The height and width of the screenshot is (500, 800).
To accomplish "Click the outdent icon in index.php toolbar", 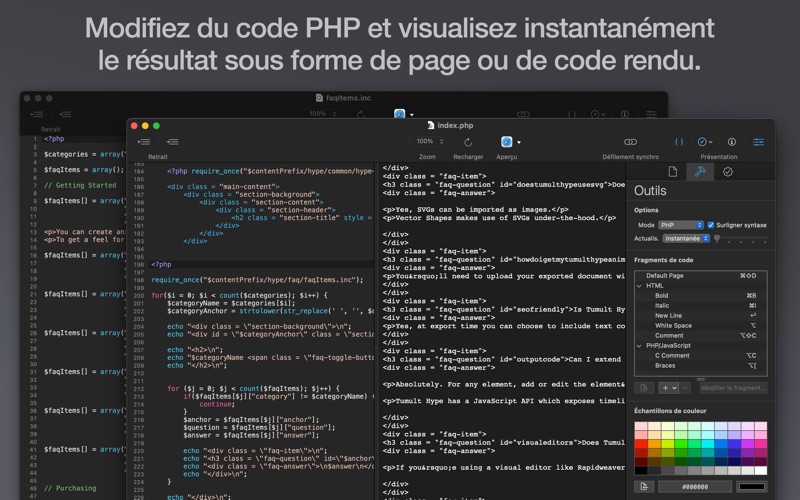I will pos(144,142).
